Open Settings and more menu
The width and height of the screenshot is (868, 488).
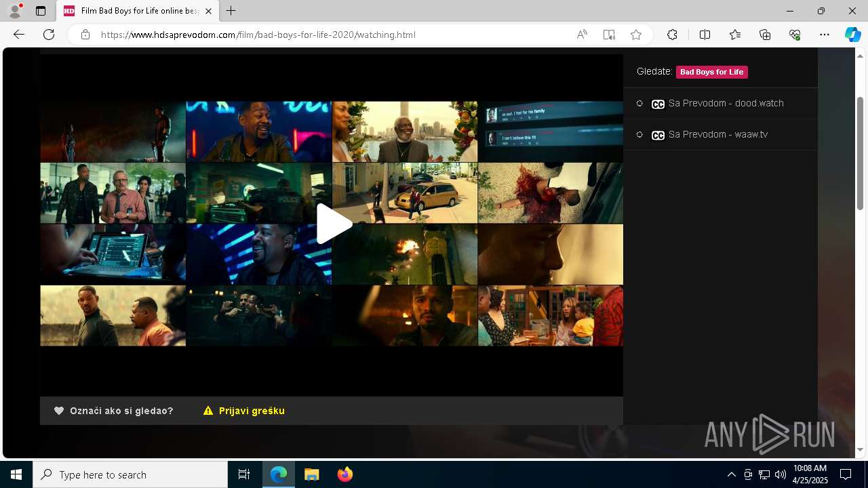pyautogui.click(x=825, y=35)
